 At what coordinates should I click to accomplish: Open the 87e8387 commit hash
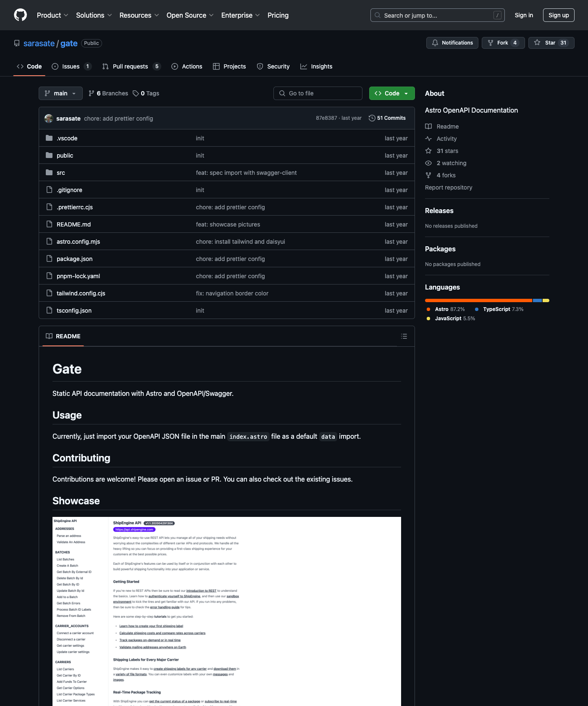pyautogui.click(x=326, y=118)
